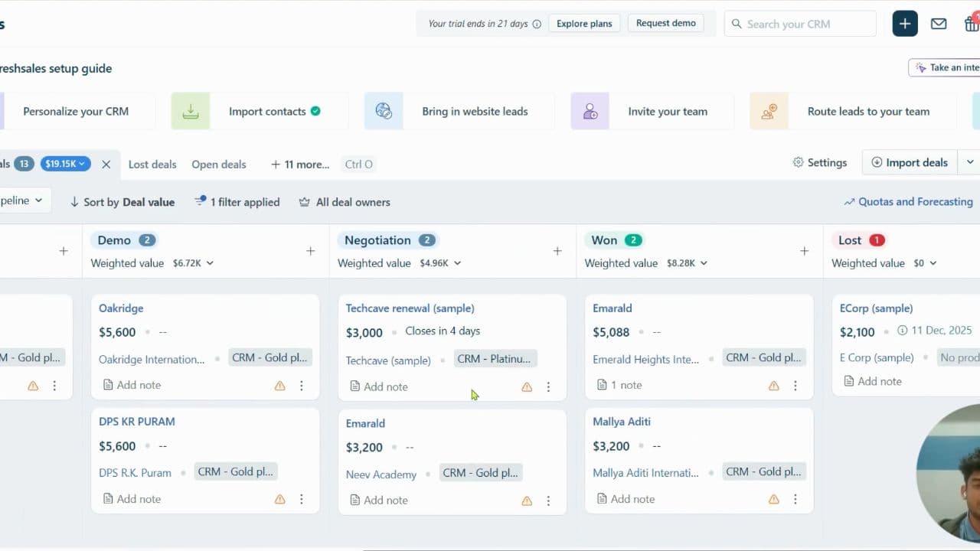The height and width of the screenshot is (551, 980).
Task: Expand the chevron next to Import deals
Action: point(969,162)
